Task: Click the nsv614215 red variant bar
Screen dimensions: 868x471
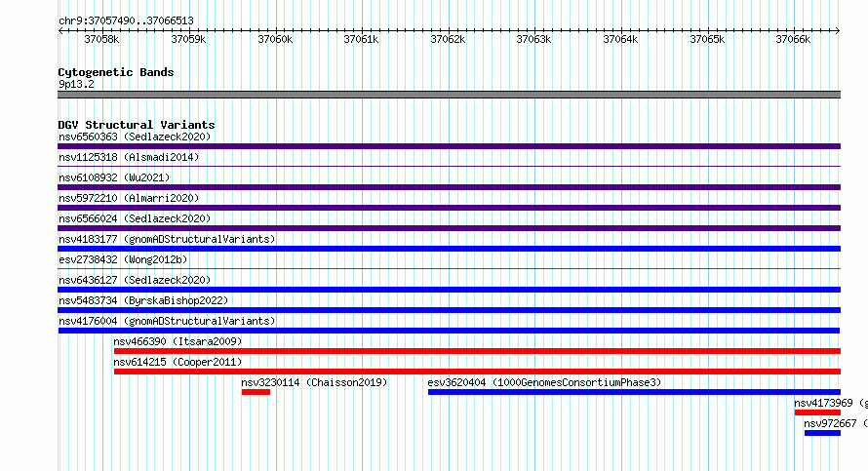Action: click(x=477, y=372)
